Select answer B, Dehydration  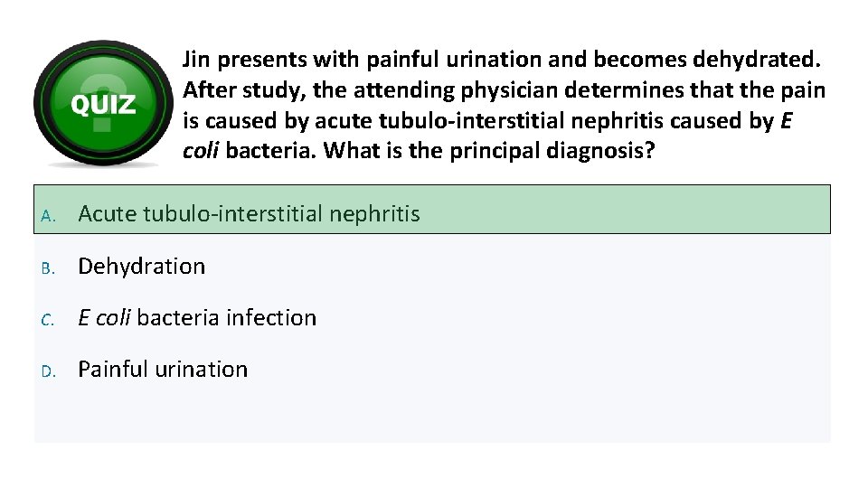tap(142, 267)
